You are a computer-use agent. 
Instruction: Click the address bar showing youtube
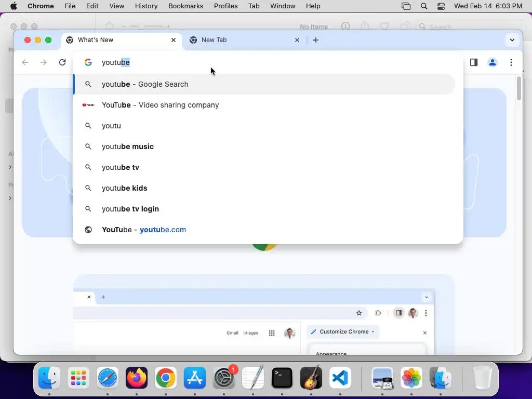pos(268,62)
